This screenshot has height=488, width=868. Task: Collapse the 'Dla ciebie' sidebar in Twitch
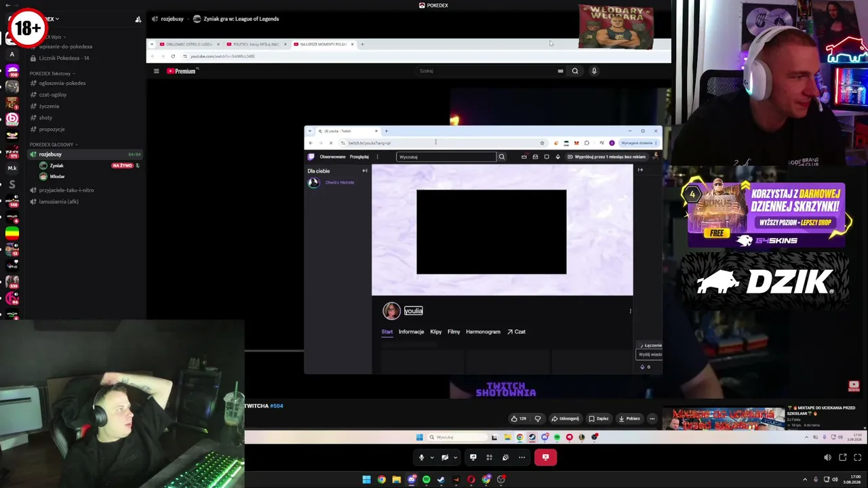[x=365, y=171]
